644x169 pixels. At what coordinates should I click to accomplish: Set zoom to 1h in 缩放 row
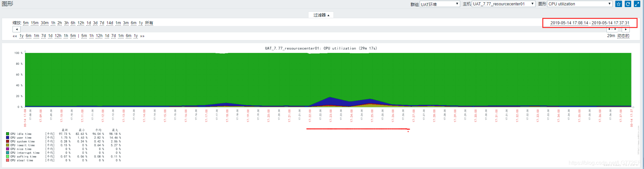(53, 23)
